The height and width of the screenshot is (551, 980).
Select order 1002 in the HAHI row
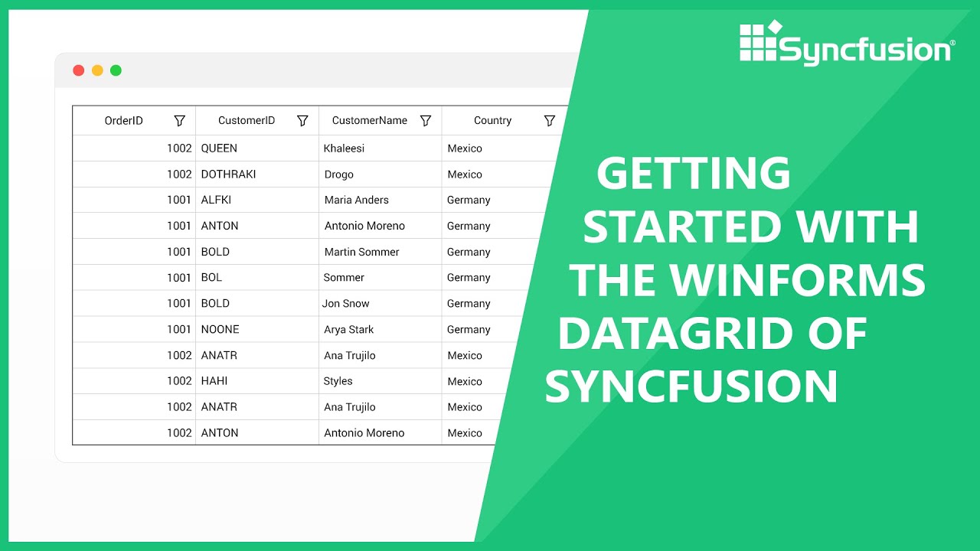coord(134,381)
